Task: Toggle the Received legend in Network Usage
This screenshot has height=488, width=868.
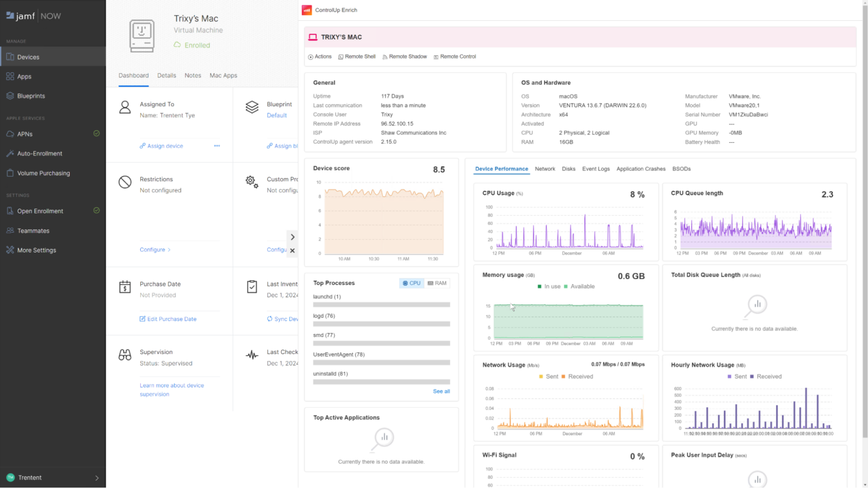Action: (x=580, y=376)
